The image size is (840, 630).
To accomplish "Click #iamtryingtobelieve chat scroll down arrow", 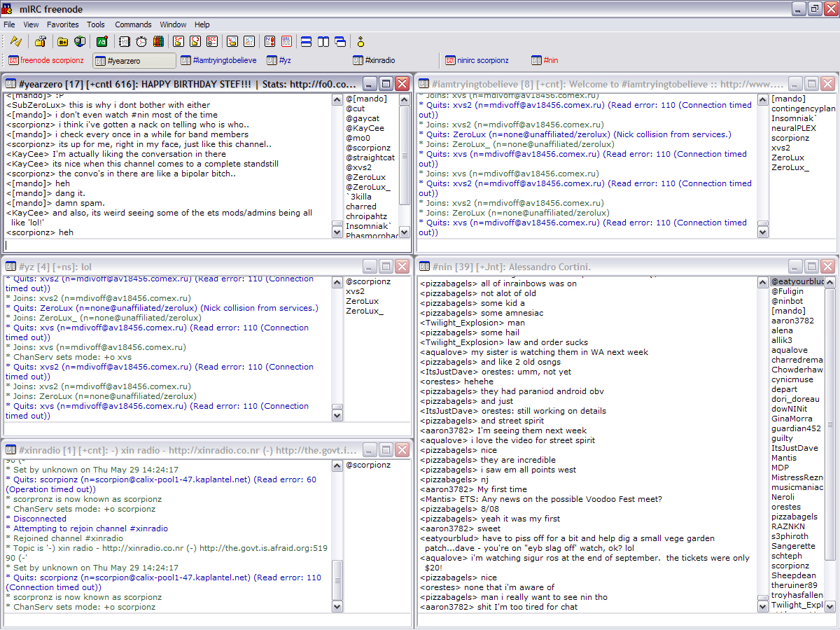I will pyautogui.click(x=763, y=233).
